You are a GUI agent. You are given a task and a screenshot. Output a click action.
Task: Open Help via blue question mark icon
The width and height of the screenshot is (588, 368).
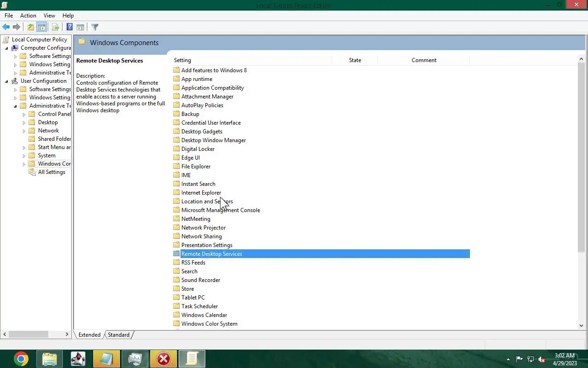click(x=70, y=27)
